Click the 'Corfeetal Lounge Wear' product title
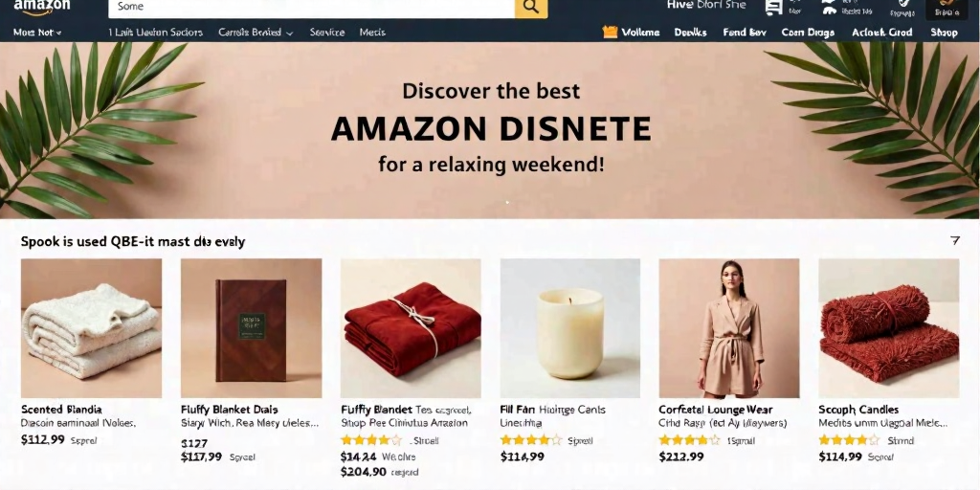 [715, 410]
